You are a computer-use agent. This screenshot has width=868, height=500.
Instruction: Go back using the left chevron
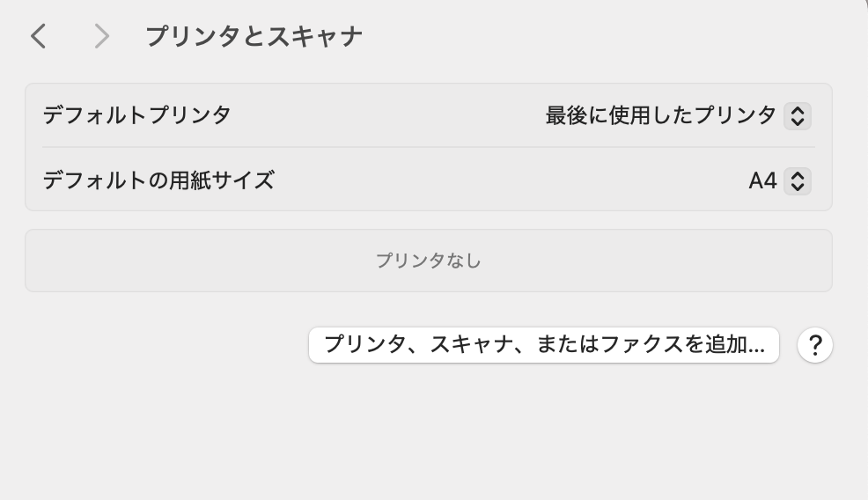(38, 37)
